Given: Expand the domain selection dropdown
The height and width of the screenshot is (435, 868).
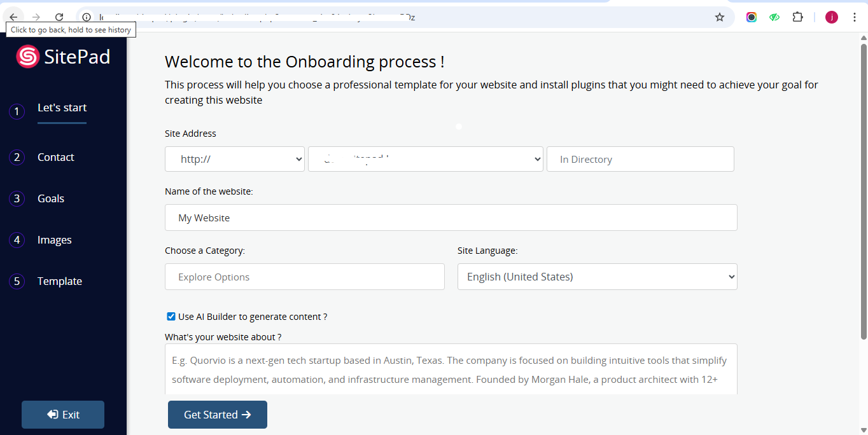Looking at the screenshot, I should point(425,159).
